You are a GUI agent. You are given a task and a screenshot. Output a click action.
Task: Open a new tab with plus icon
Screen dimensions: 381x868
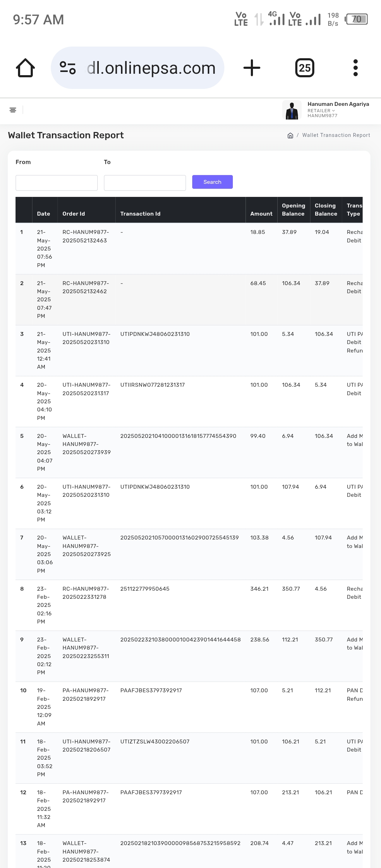(252, 68)
